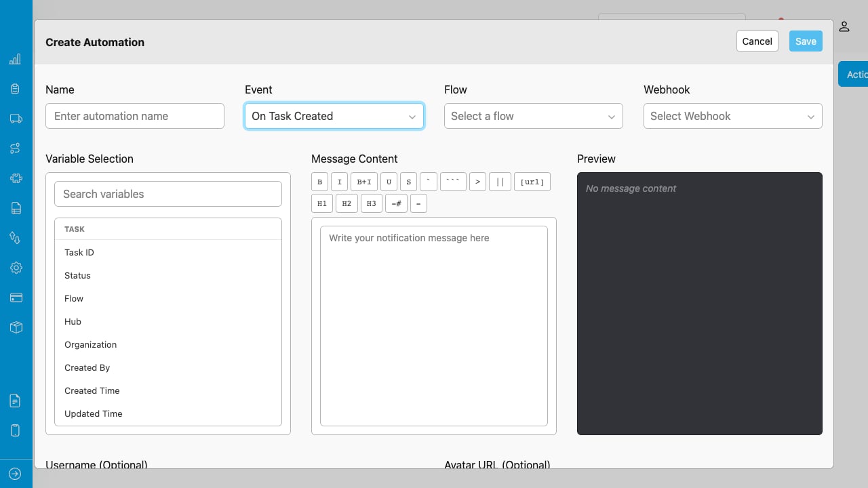The image size is (868, 488).
Task: Click into the notification message textarea
Action: (434, 326)
